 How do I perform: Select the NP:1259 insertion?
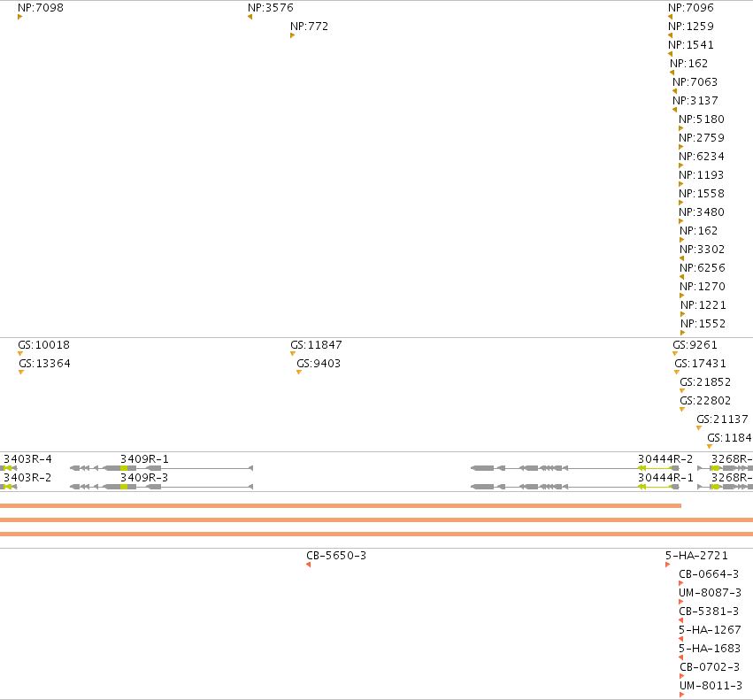670,35
